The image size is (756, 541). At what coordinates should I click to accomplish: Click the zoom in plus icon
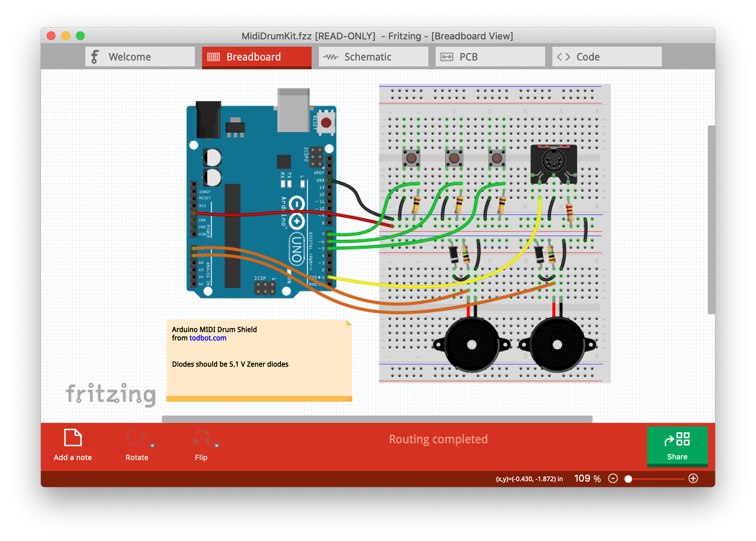coord(693,478)
